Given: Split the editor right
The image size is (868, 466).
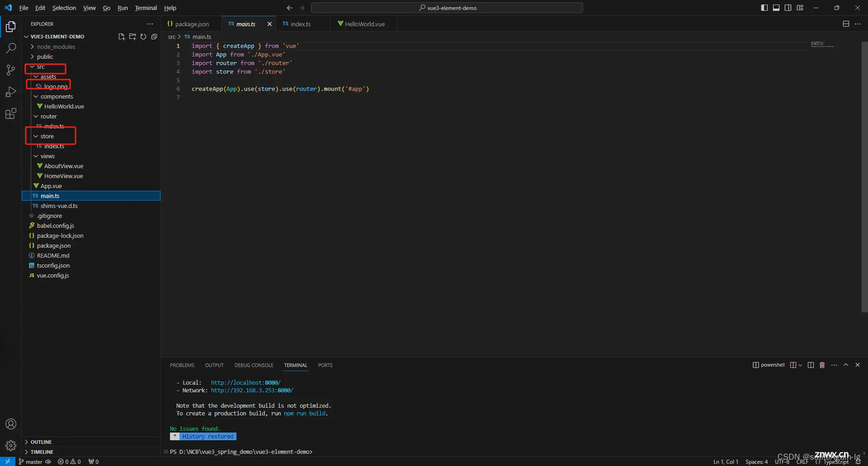Looking at the screenshot, I should coord(846,24).
